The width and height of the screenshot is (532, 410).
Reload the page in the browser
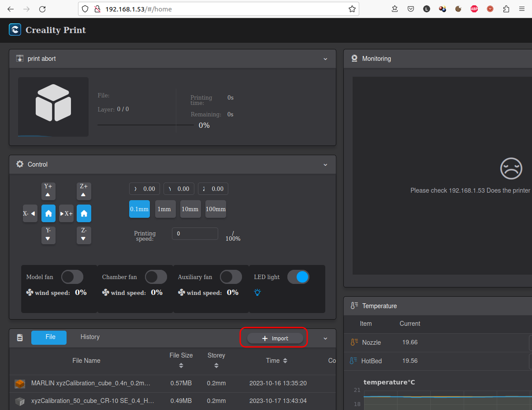point(42,9)
